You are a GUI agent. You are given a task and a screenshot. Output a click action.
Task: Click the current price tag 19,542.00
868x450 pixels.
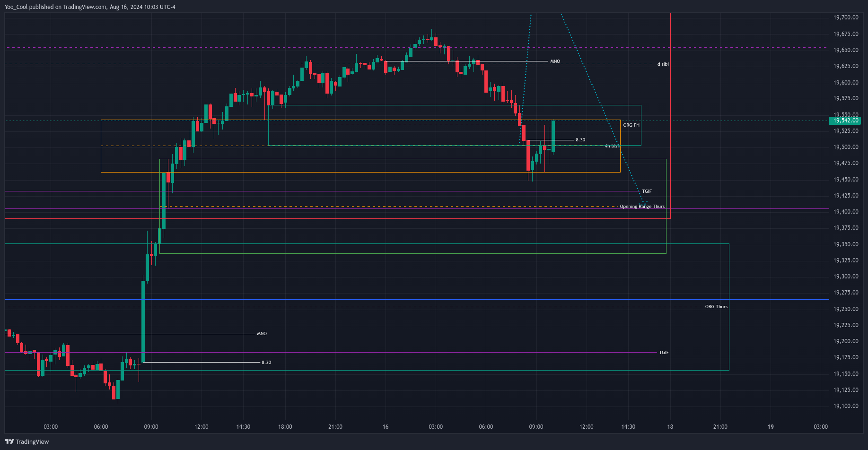(845, 121)
